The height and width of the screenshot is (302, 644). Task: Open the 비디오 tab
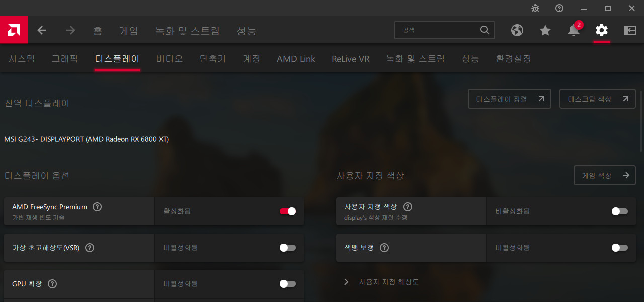pyautogui.click(x=170, y=59)
